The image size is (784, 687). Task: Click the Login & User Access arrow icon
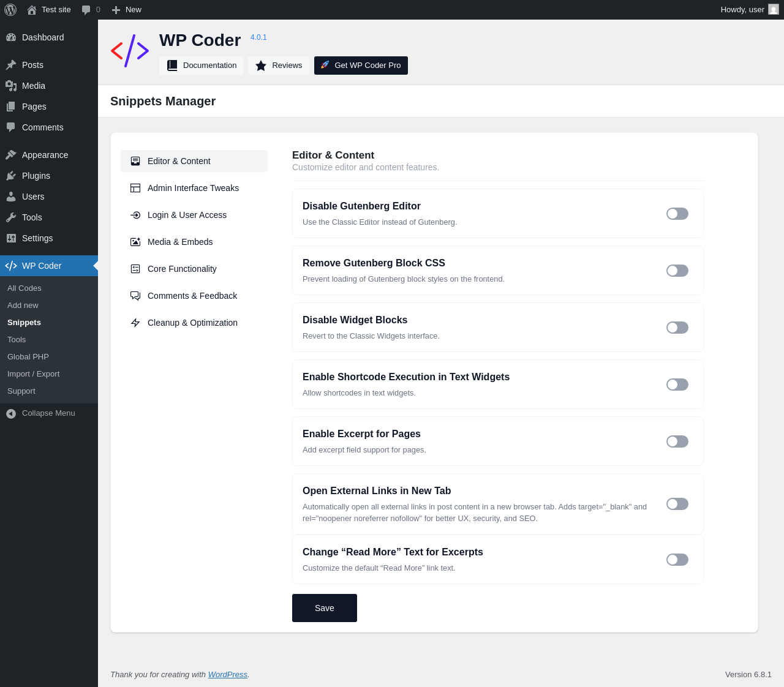(x=135, y=215)
